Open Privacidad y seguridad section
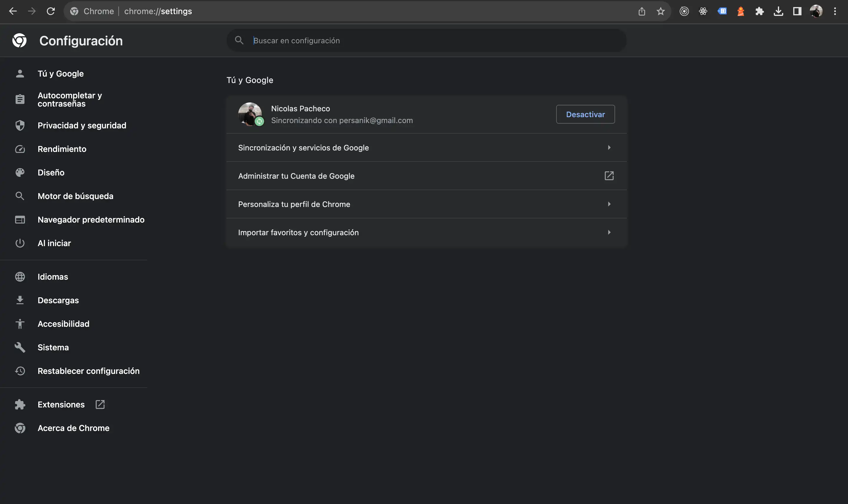848x504 pixels. pos(82,125)
